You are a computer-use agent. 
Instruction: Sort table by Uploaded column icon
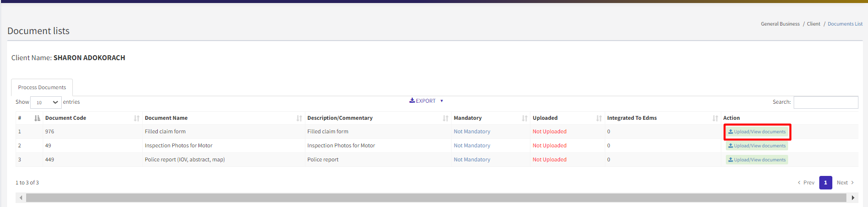click(599, 118)
